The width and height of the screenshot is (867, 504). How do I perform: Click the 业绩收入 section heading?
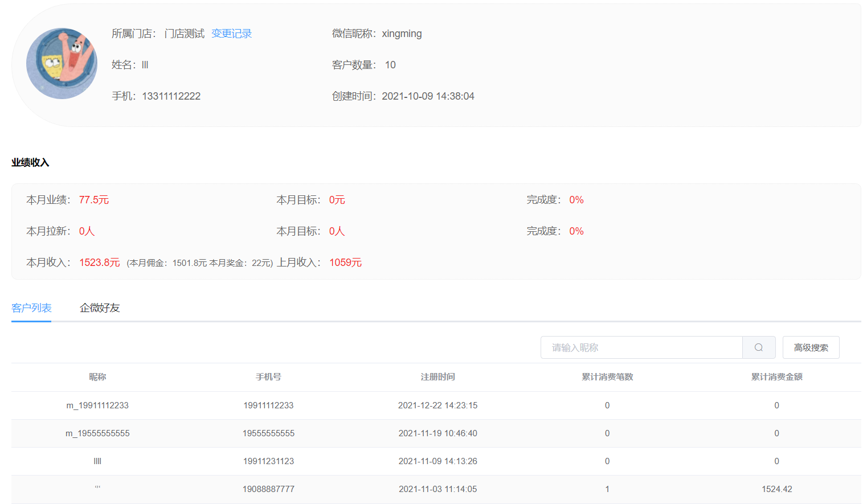[x=30, y=162]
